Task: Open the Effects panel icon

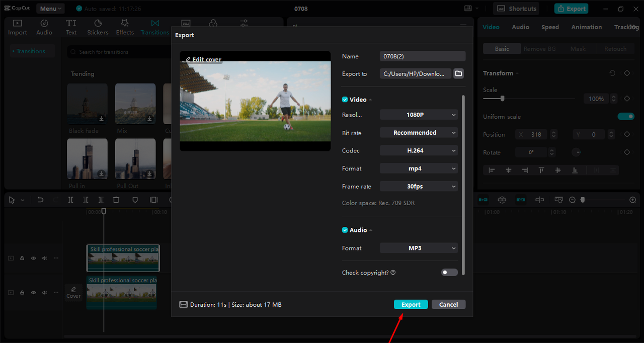Action: tap(125, 23)
